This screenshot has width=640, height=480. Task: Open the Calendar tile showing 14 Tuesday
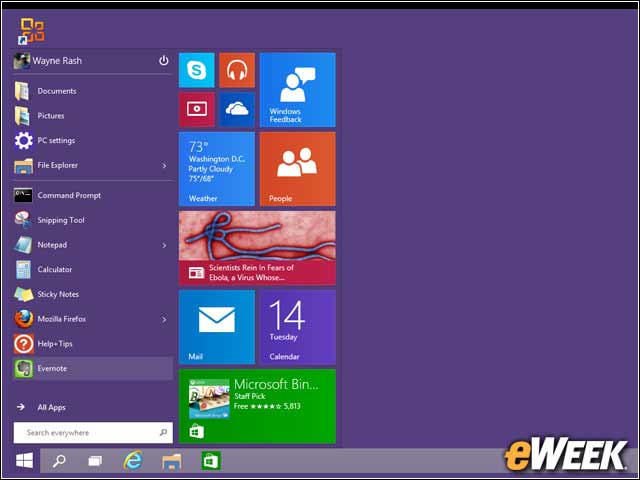298,327
